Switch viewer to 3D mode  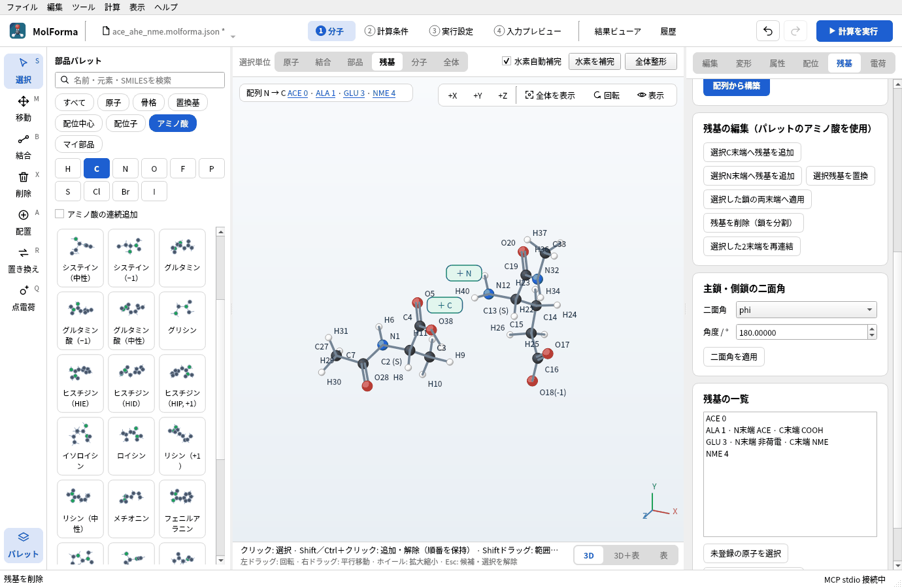589,555
